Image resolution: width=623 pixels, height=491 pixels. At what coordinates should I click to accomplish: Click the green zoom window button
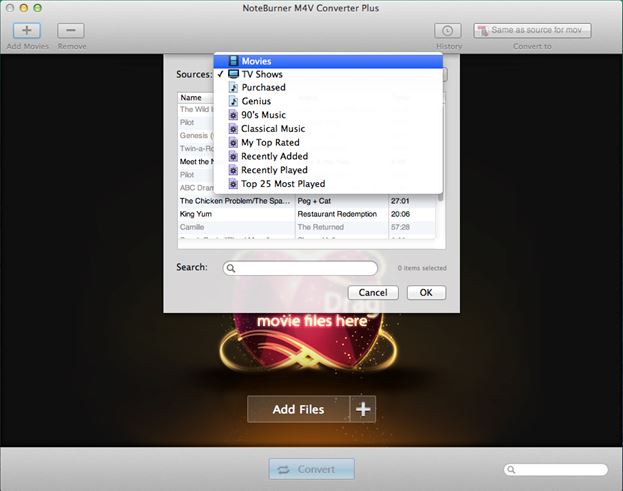pyautogui.click(x=37, y=8)
